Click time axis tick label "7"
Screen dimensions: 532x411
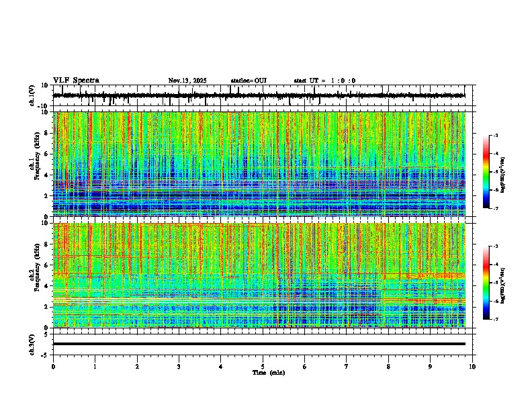click(347, 367)
